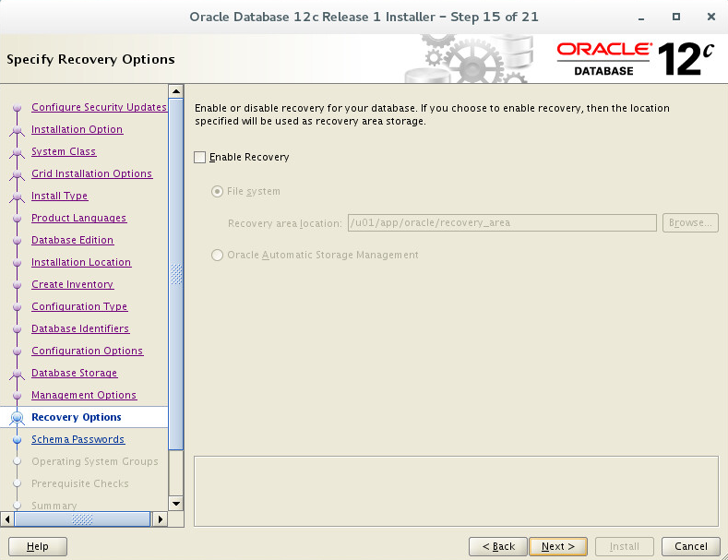
Task: Click the greyed Install button
Action: pos(625,546)
